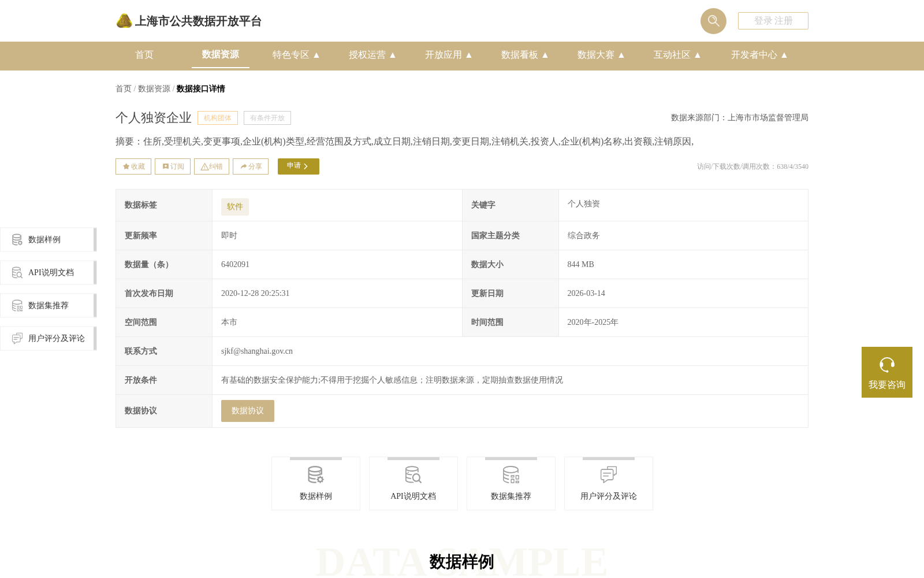Click the 数据样例 section heading
Screen dimensions: 924x578
tap(461, 561)
